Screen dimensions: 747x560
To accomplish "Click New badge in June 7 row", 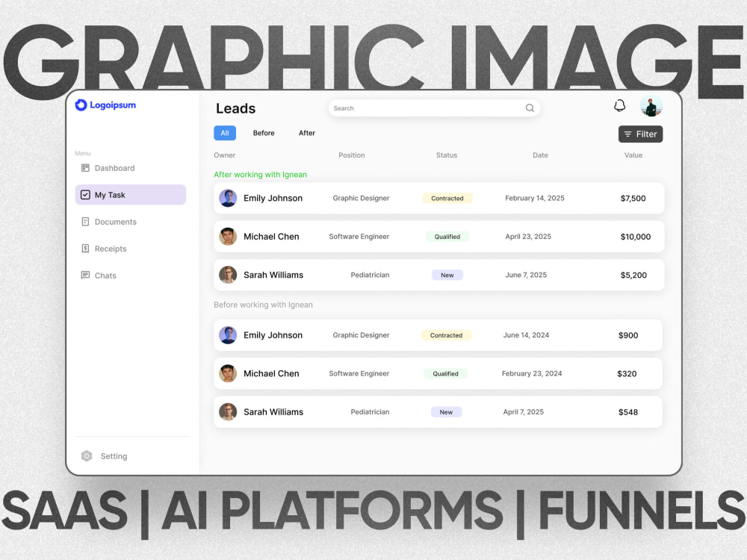I will [x=447, y=276].
